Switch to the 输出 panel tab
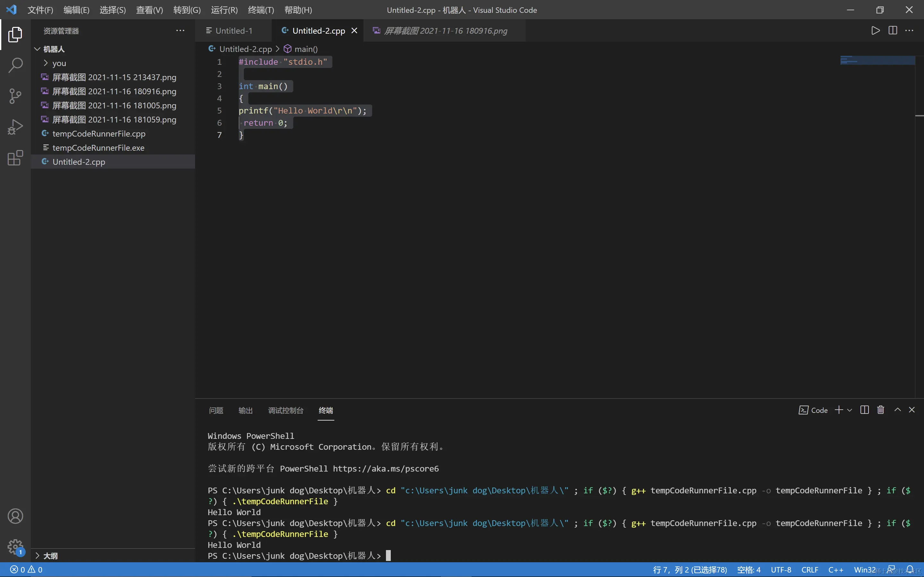 (245, 410)
